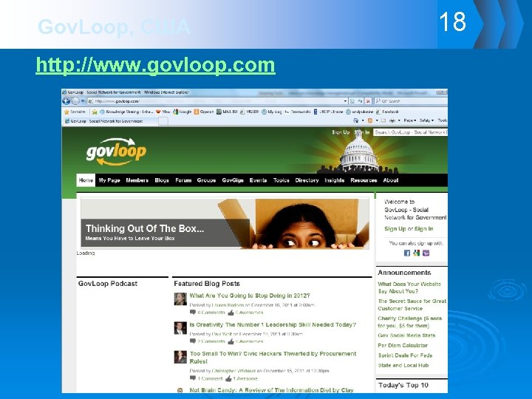Open the Members navigation item
The width and height of the screenshot is (532, 399).
137,180
